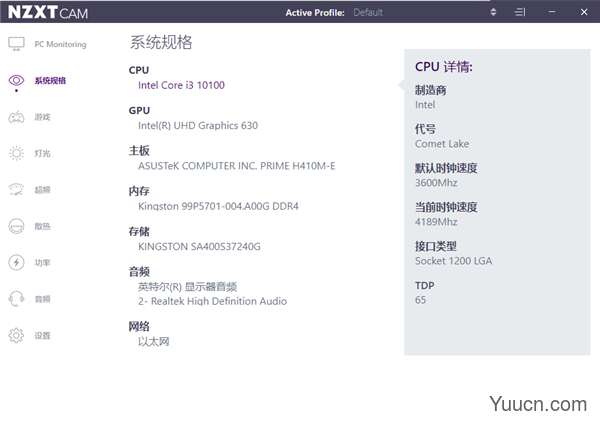Minimize the NZXT CAM window
This screenshot has width=600, height=434.
(x=552, y=12)
